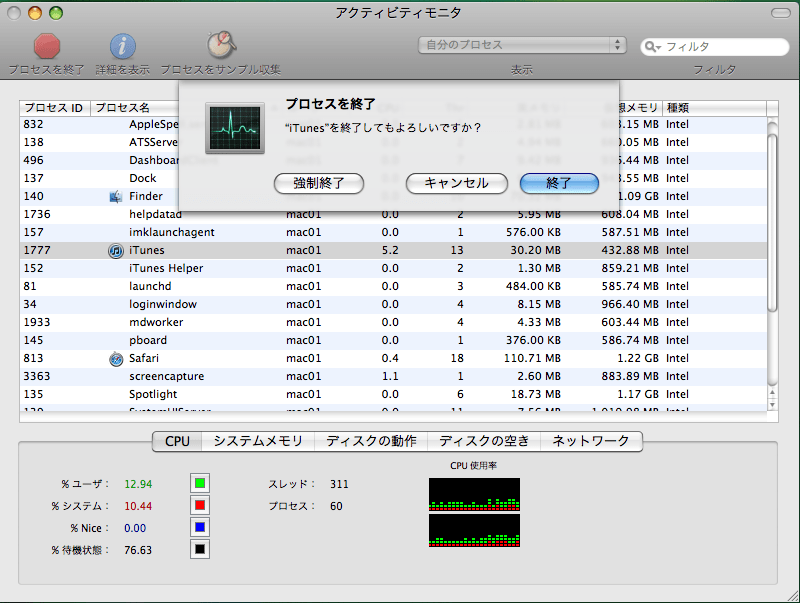Click the 12.94 user CPU value
Screen dimensions: 800x603
(138, 484)
